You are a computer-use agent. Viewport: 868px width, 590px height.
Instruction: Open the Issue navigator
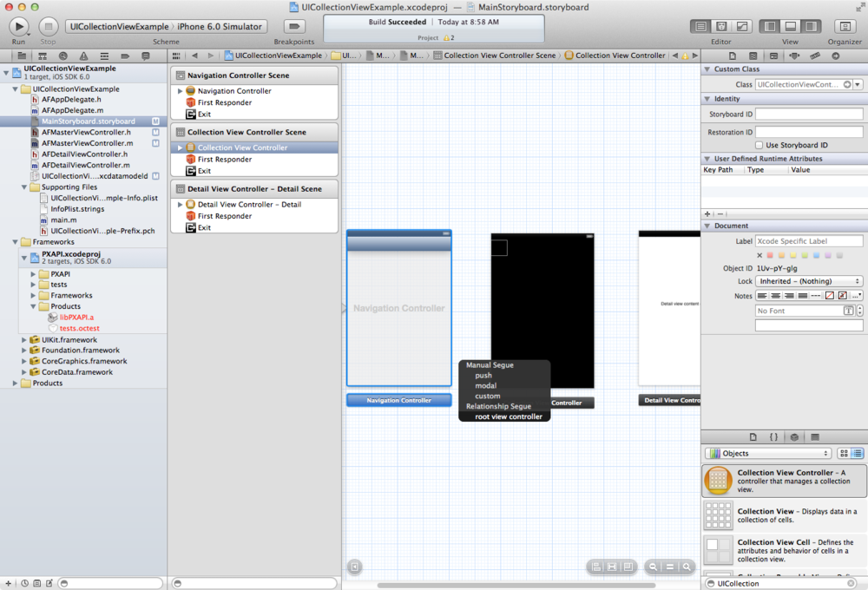(82, 56)
